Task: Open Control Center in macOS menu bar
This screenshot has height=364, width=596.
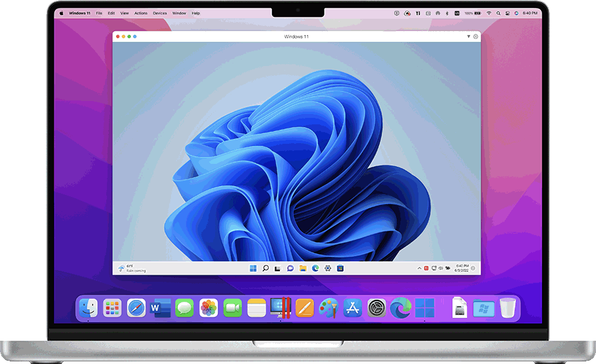Action: coord(507,13)
